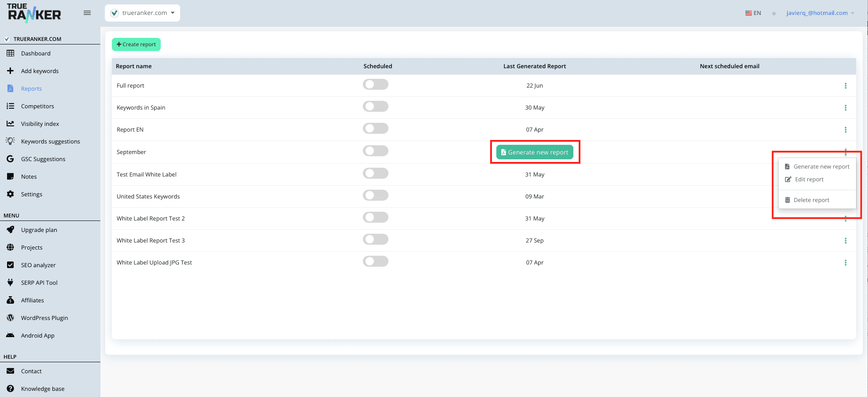Toggle scheduling for Report EN
This screenshot has width=868, height=397.
[376, 129]
